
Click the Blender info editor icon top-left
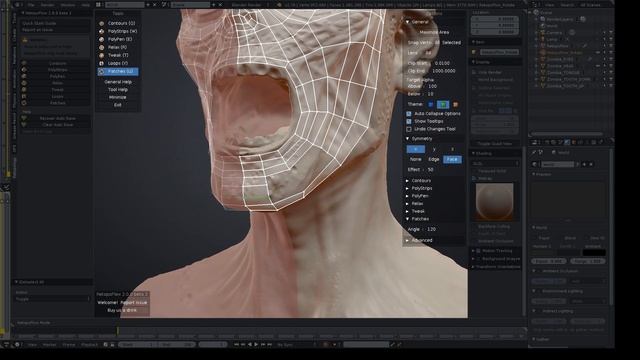[x=18, y=4]
